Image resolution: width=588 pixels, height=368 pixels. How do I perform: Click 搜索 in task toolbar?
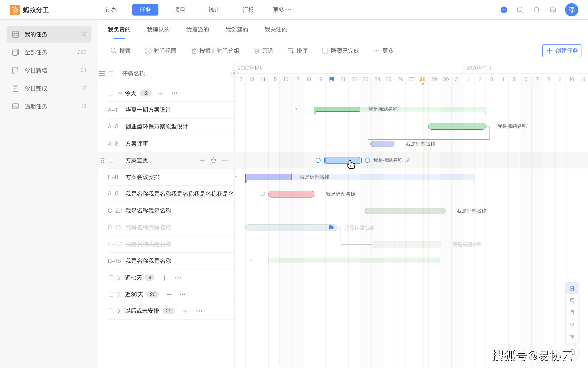pos(120,51)
